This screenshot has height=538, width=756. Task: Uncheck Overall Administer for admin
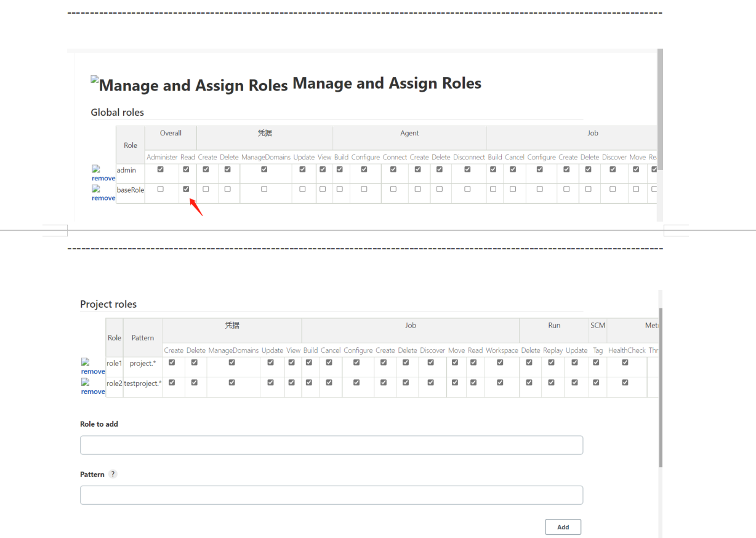[x=161, y=169]
